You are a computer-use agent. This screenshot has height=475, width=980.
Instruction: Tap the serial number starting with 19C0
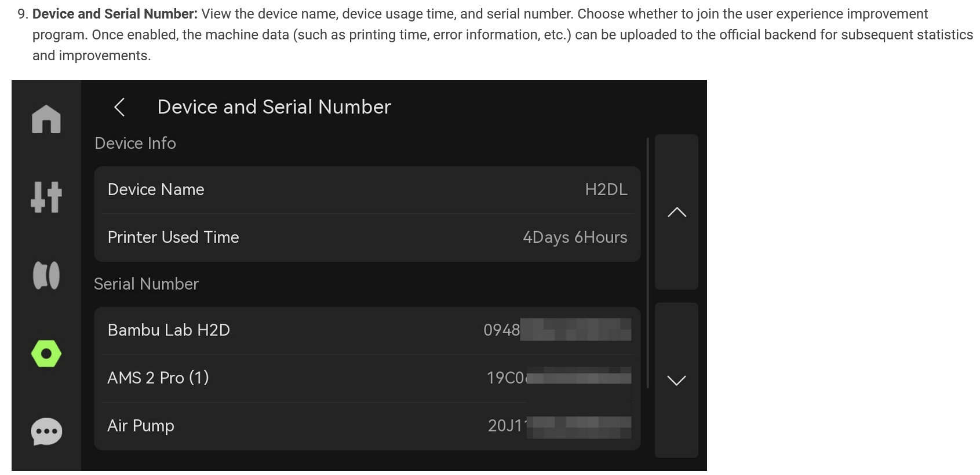[x=558, y=378]
